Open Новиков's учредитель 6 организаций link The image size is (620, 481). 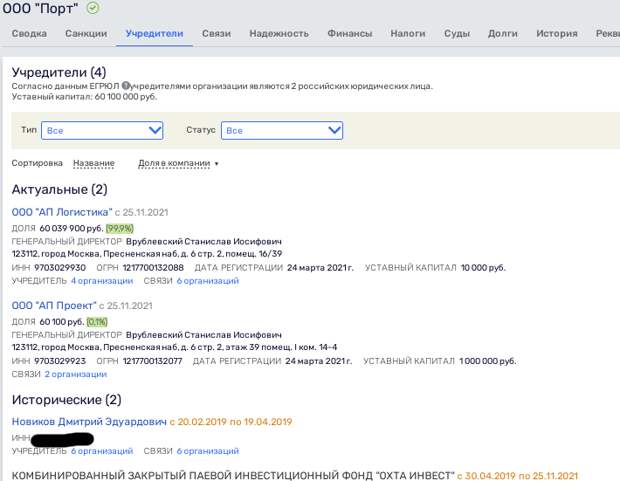(x=102, y=451)
